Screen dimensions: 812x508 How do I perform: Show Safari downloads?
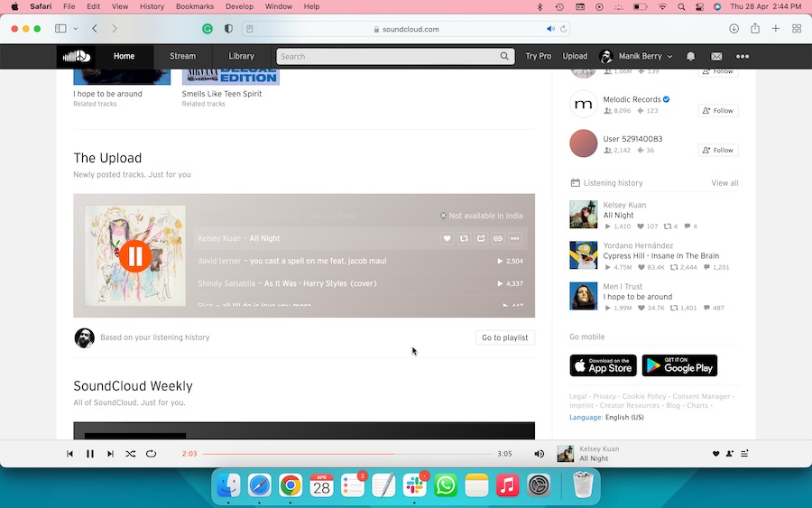[x=734, y=29]
